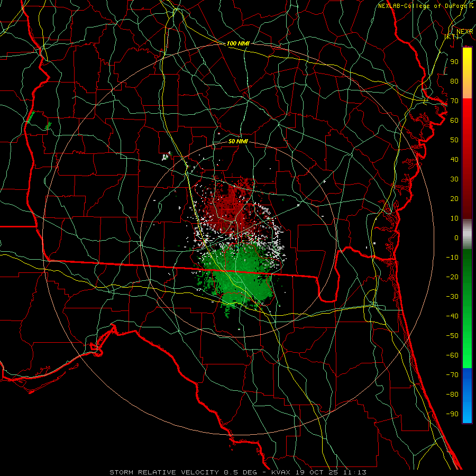The image size is (476, 476).
Task: Click the positive 60 value on the velocity scale
Action: [454, 120]
